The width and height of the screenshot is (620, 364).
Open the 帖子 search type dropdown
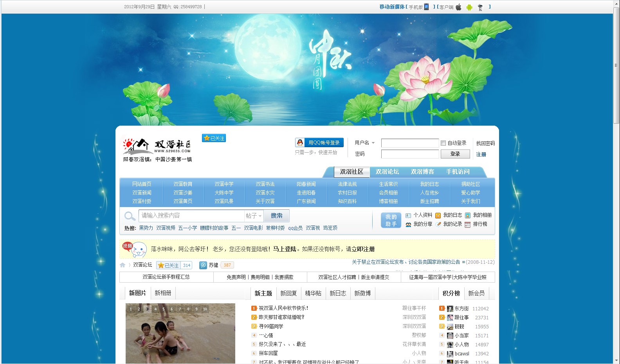[254, 216]
